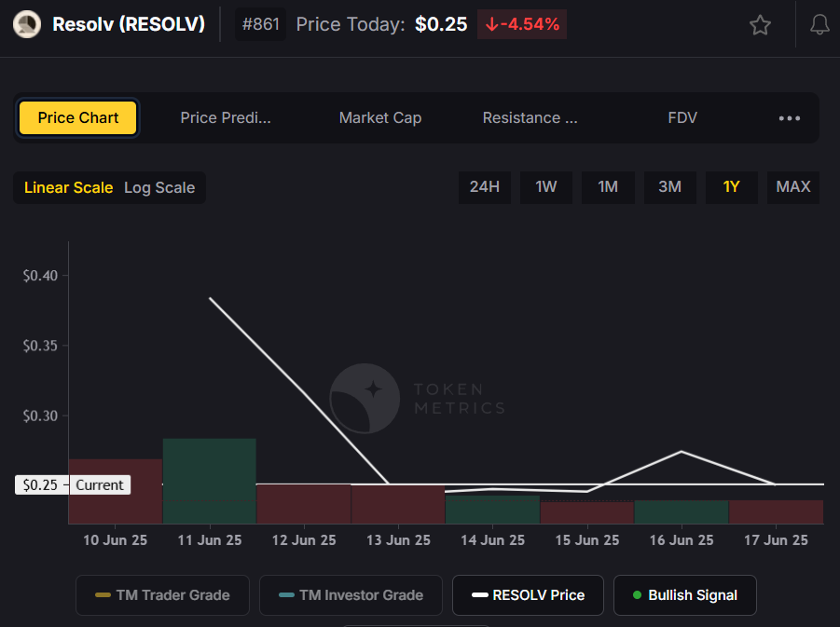The height and width of the screenshot is (627, 840).
Task: Click the green bar for 11 Jun 25
Action: tap(210, 481)
